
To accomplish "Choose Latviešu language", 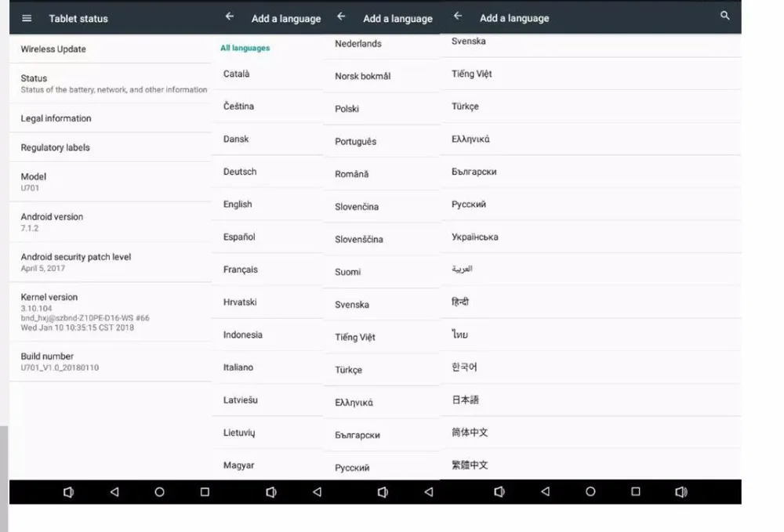I will point(267,400).
